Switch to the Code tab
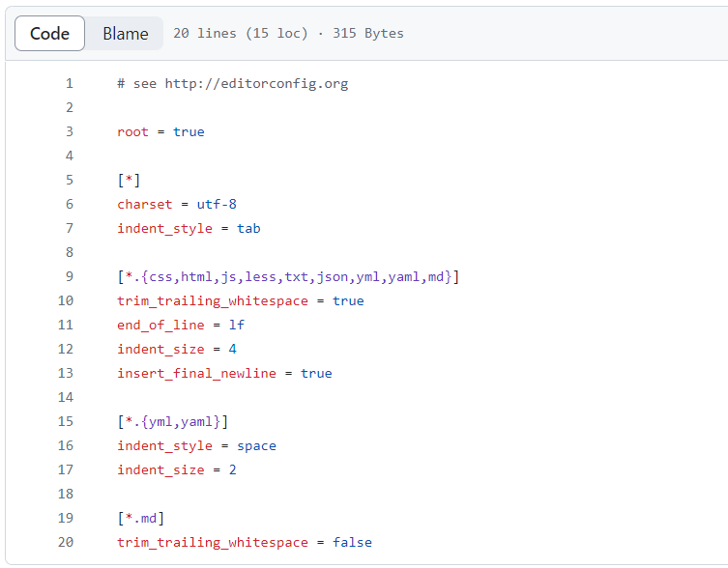 point(49,34)
